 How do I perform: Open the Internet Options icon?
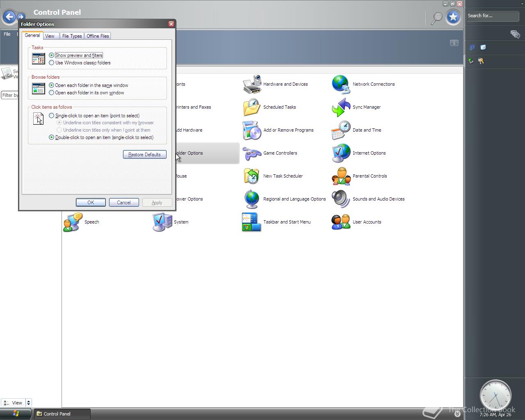341,153
